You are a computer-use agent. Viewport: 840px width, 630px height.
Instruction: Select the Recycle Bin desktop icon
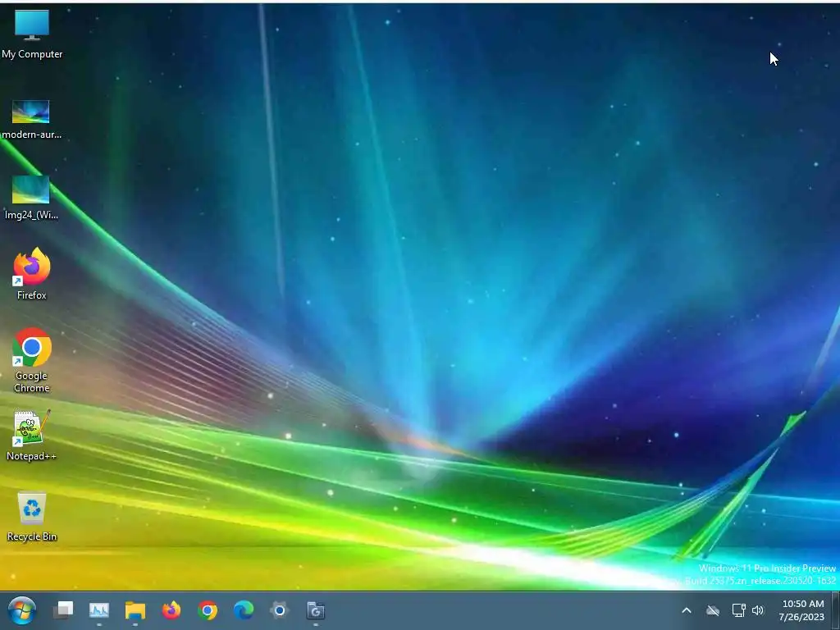[32, 517]
